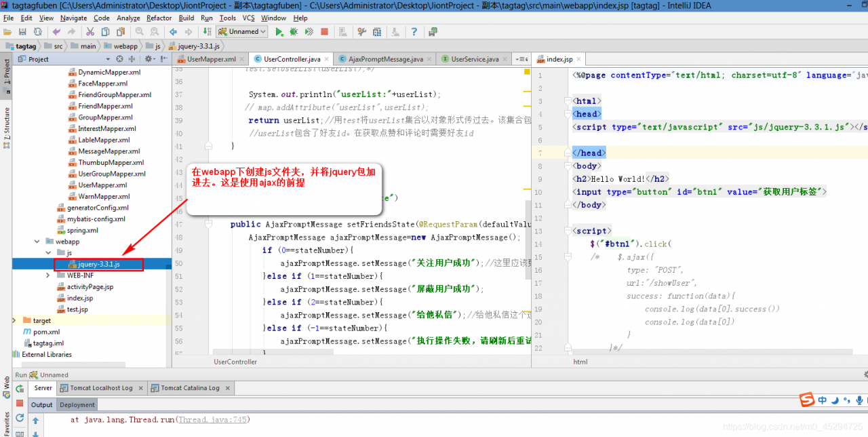Click the Cut scissors icon
Viewport: 868px width, 437px height.
[x=90, y=31]
